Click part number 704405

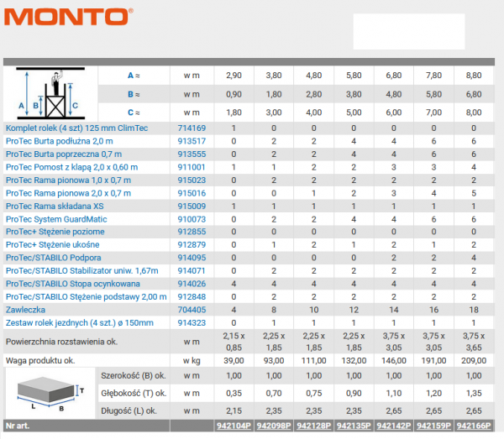[x=192, y=310]
